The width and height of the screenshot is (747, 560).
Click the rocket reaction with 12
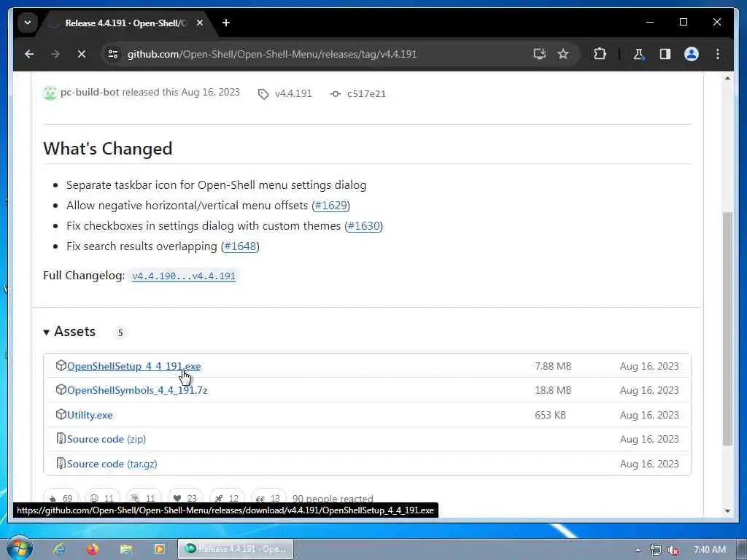coord(226,498)
